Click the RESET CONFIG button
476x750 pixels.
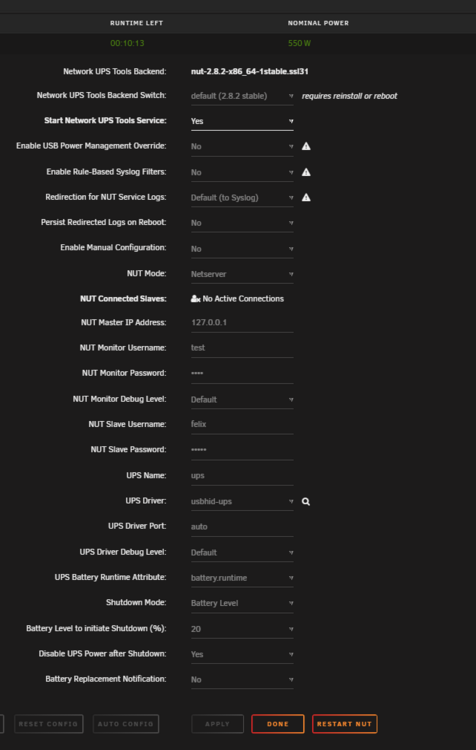click(x=48, y=724)
